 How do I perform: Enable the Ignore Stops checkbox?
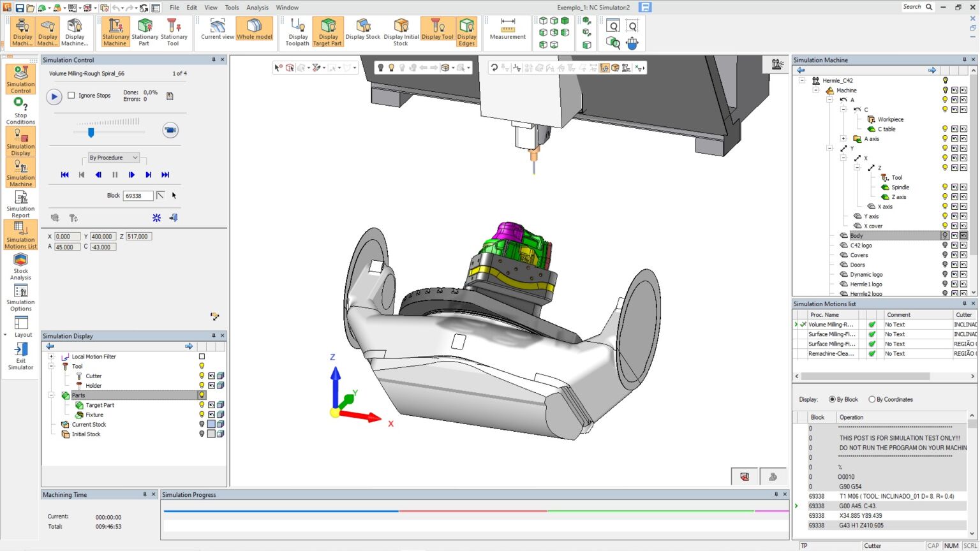point(72,95)
